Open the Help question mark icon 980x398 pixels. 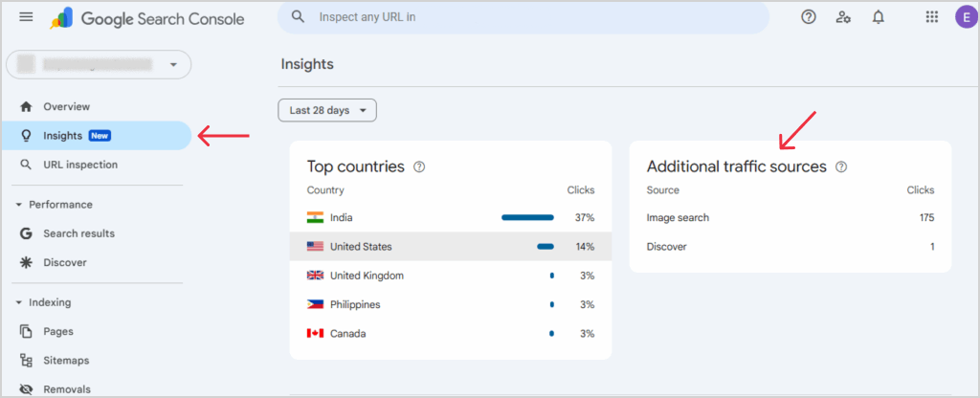click(809, 17)
